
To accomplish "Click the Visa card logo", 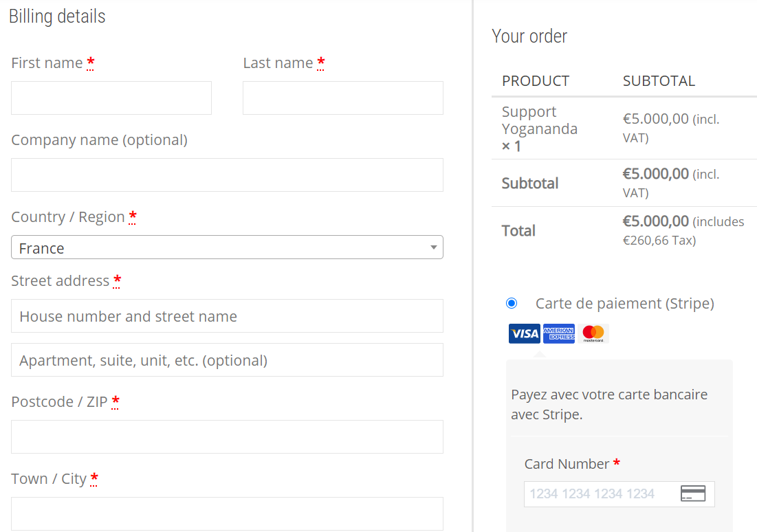I will coord(524,333).
